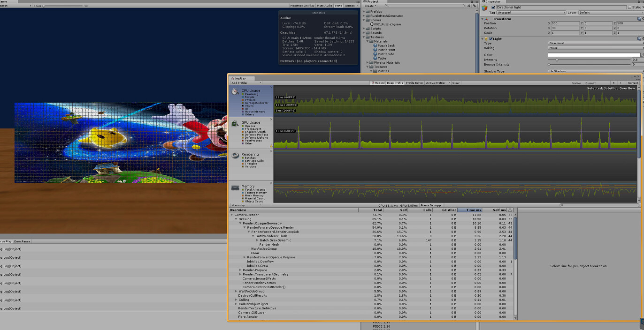
Task: Click Project search-by-type filter icon
Action: [469, 6]
